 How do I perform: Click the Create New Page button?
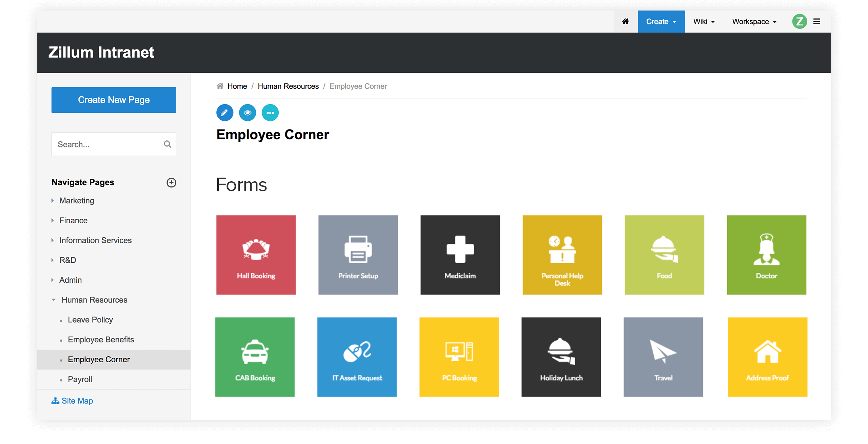pos(113,100)
